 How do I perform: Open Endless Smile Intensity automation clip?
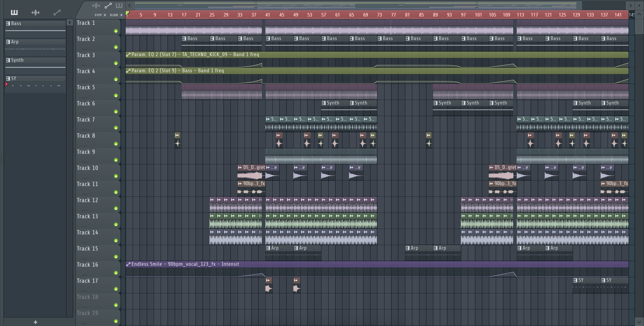[377, 269]
